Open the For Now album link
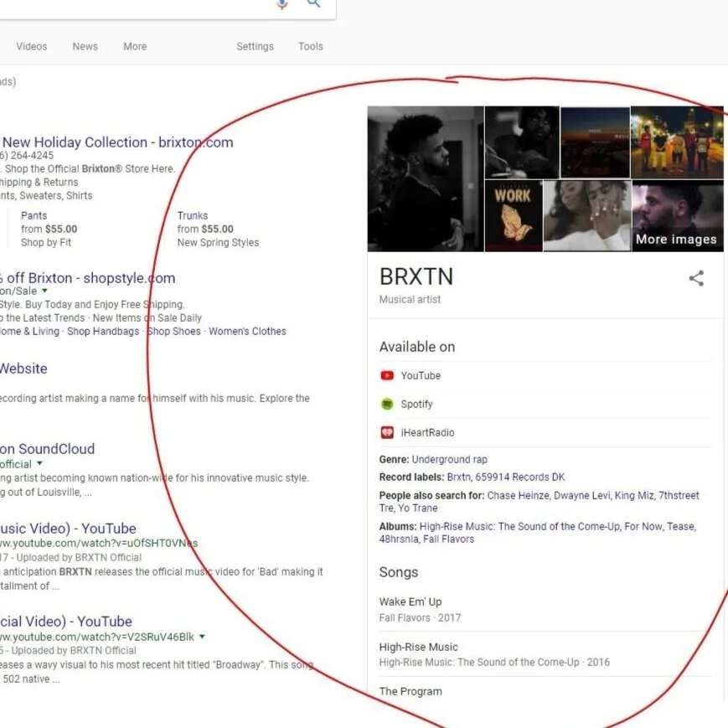728x728 pixels. (643, 526)
